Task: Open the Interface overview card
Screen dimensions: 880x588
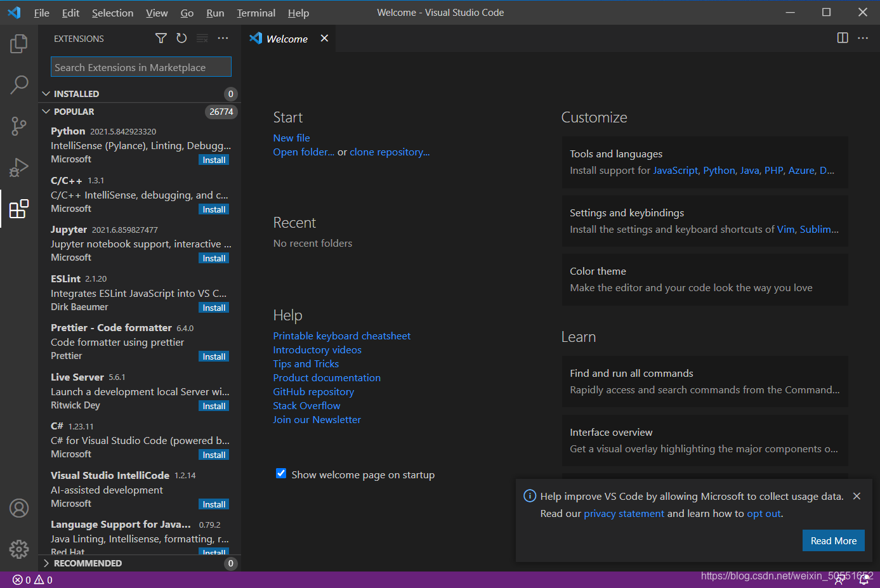Action: coord(705,441)
